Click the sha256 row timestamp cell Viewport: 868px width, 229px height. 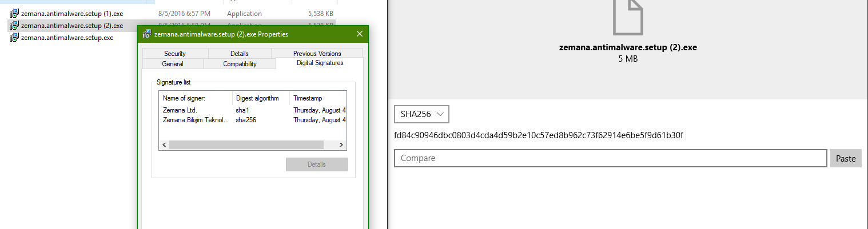pos(320,120)
